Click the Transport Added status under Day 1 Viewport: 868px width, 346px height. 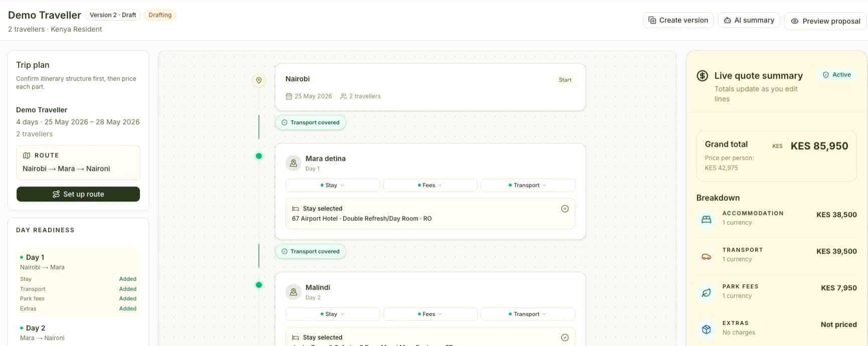tap(128, 289)
